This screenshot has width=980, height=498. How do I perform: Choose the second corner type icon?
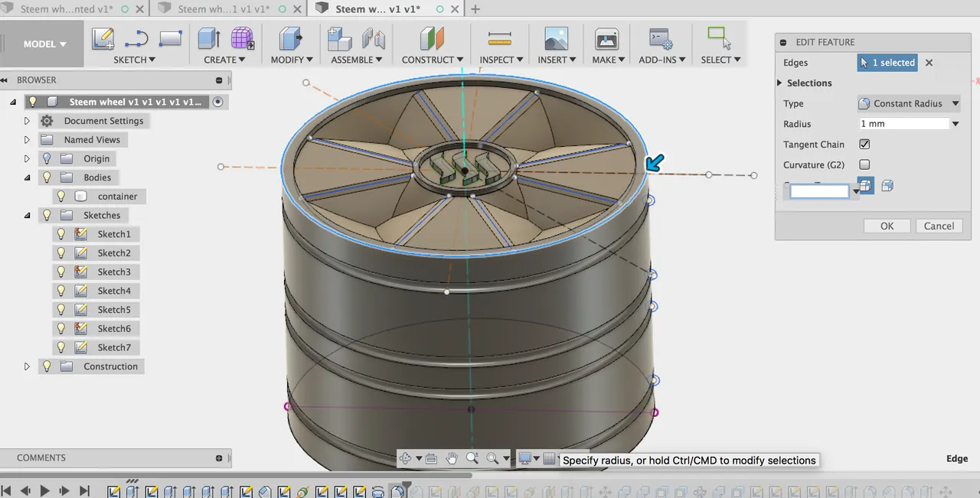pos(887,185)
